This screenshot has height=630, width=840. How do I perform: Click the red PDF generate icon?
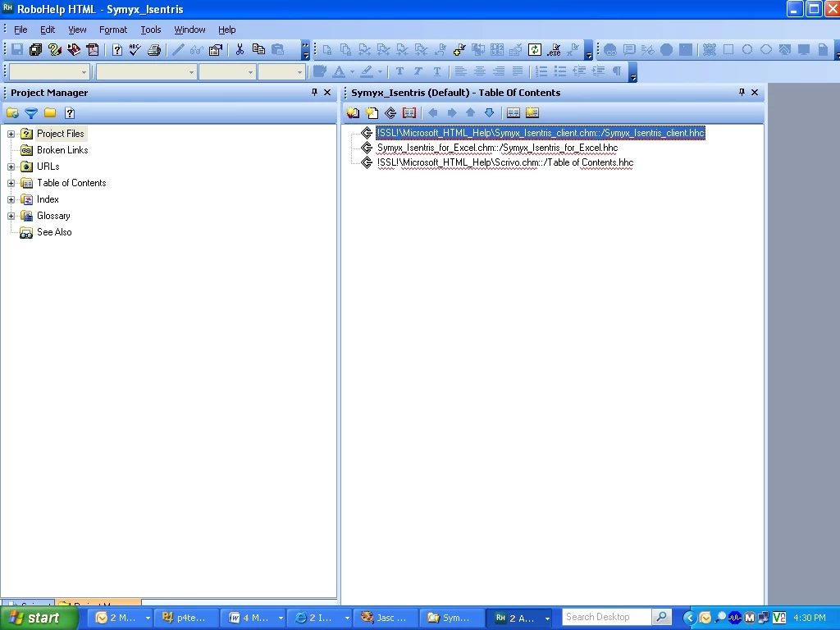(x=93, y=50)
